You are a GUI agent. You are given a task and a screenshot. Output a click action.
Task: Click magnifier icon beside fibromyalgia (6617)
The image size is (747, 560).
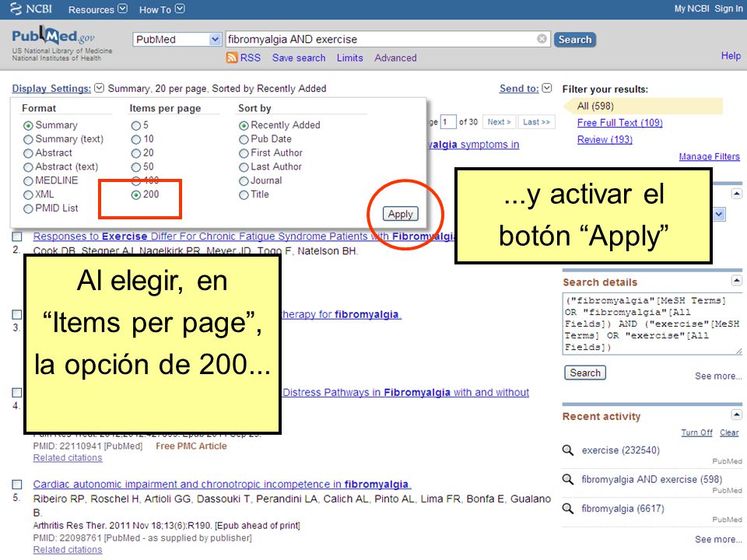point(567,509)
